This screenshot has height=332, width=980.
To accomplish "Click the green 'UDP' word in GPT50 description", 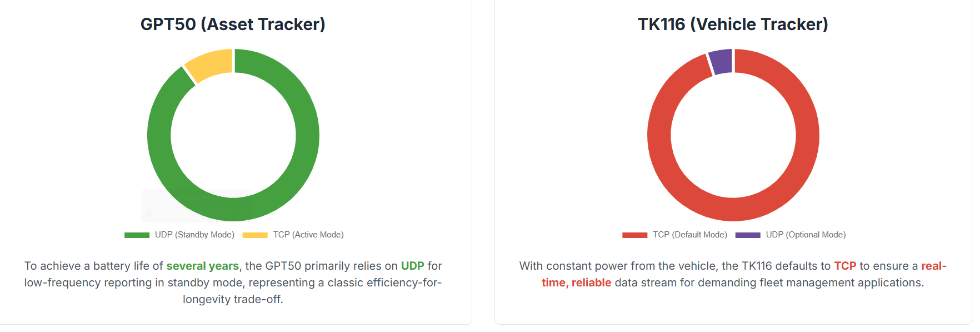I will pyautogui.click(x=412, y=266).
